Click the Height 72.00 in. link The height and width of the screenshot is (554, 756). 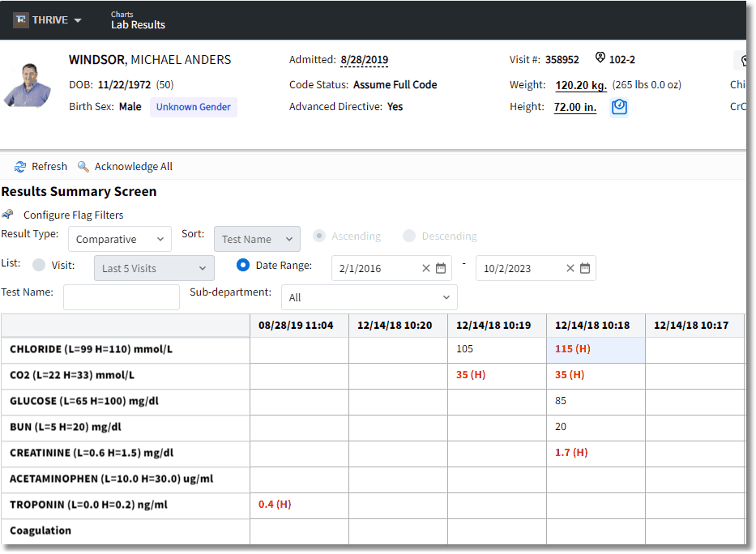[x=574, y=107]
